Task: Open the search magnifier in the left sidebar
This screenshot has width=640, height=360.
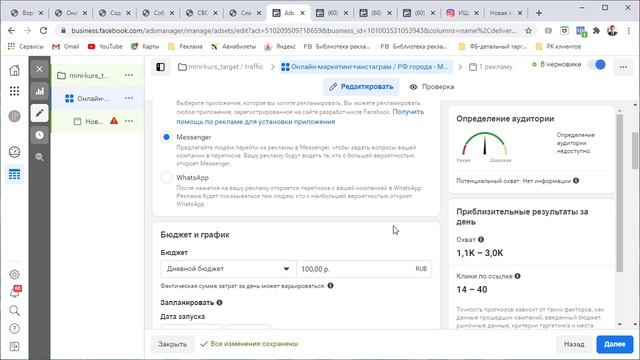Action: click(x=14, y=311)
